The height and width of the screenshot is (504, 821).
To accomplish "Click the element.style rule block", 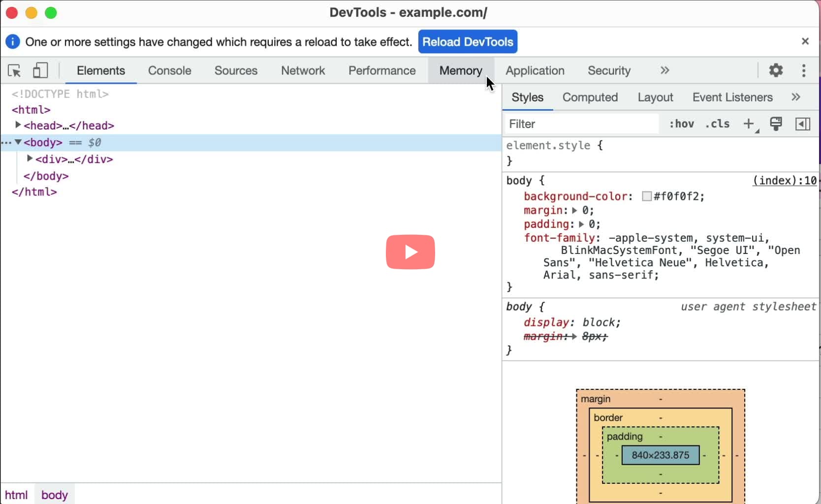I will click(660, 153).
